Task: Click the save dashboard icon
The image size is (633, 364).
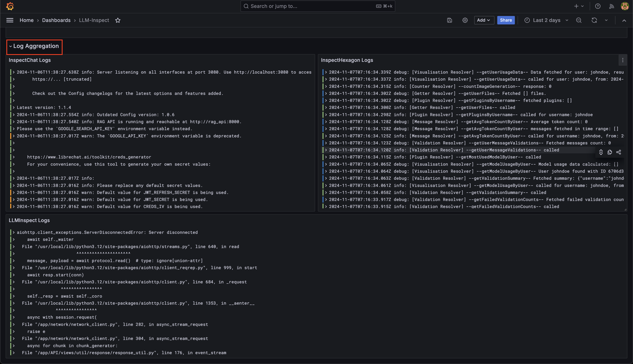Action: [450, 20]
